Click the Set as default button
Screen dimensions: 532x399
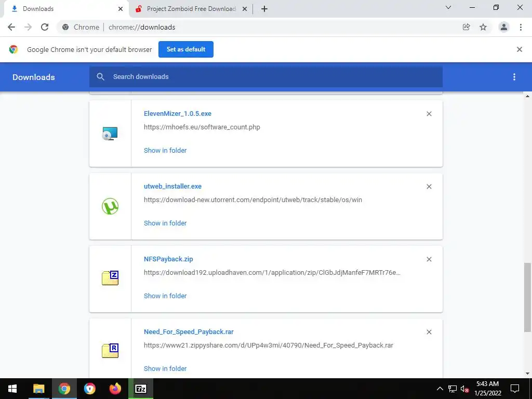click(186, 49)
